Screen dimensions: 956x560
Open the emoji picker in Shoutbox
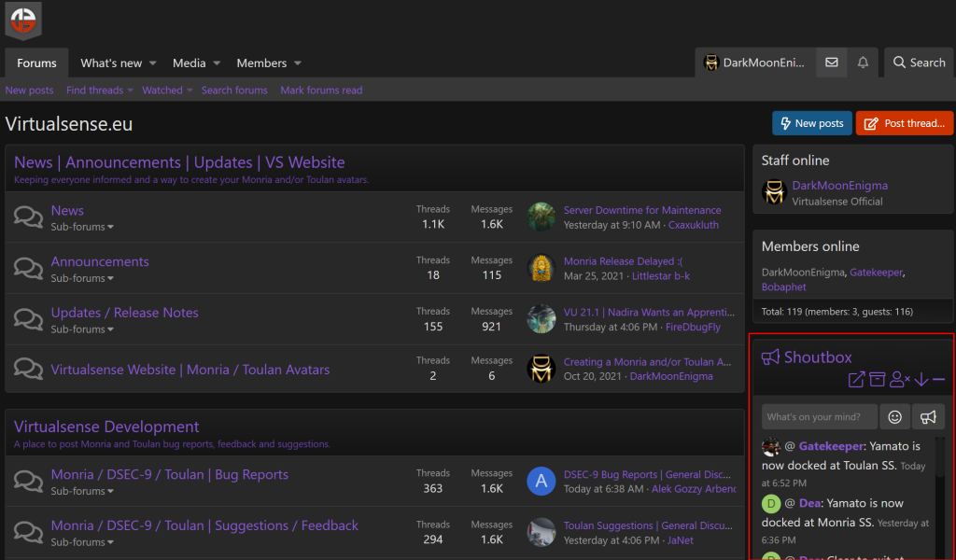coord(893,417)
